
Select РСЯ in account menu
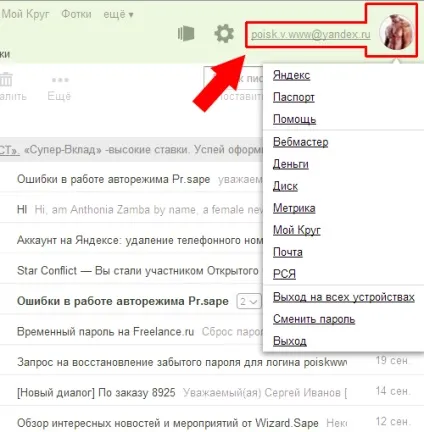(x=284, y=274)
